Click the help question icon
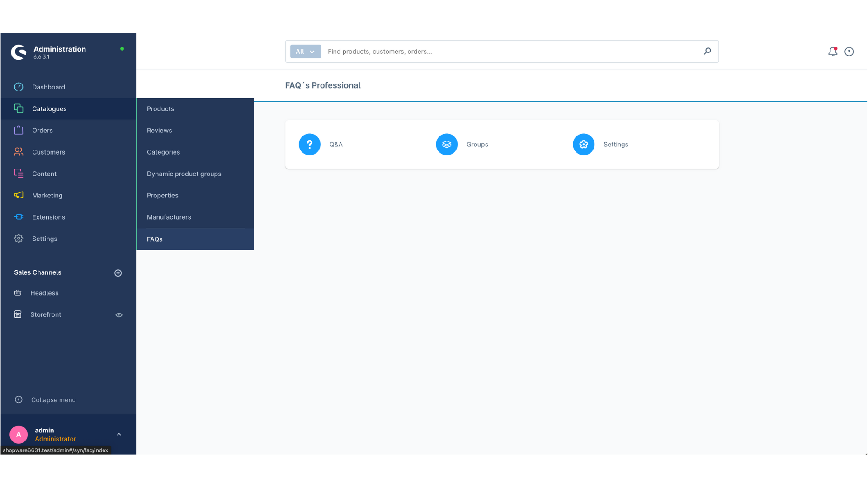The image size is (868, 488). [849, 52]
